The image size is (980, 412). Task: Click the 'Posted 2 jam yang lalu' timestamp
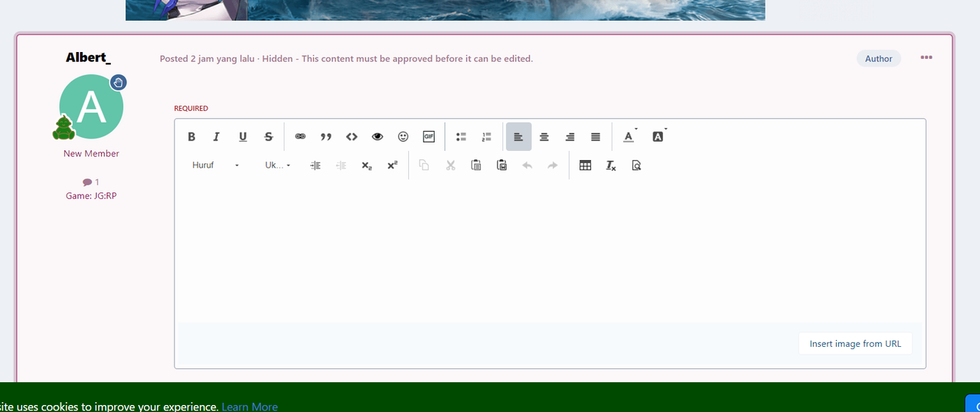208,58
